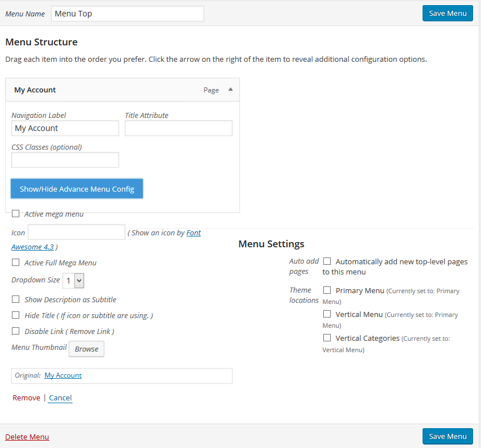Toggle the Disable Link checkbox
The width and height of the screenshot is (481, 448).
[x=16, y=331]
